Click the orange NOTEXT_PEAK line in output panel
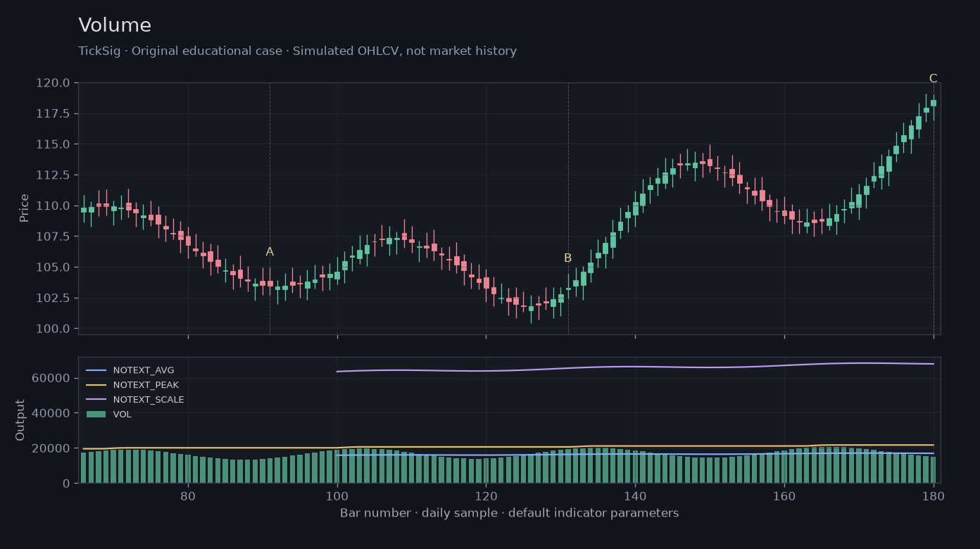The image size is (980, 549). pos(508,447)
